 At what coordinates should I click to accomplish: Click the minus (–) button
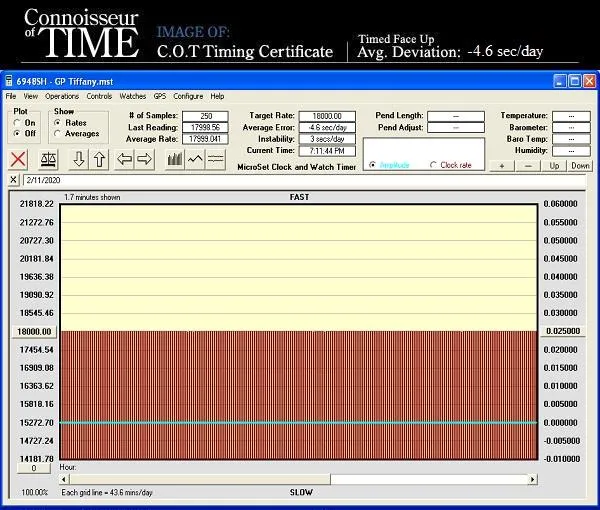(528, 166)
